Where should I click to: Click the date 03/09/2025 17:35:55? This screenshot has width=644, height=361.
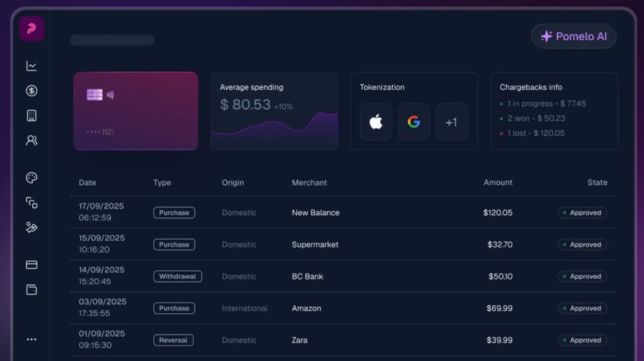coord(102,307)
